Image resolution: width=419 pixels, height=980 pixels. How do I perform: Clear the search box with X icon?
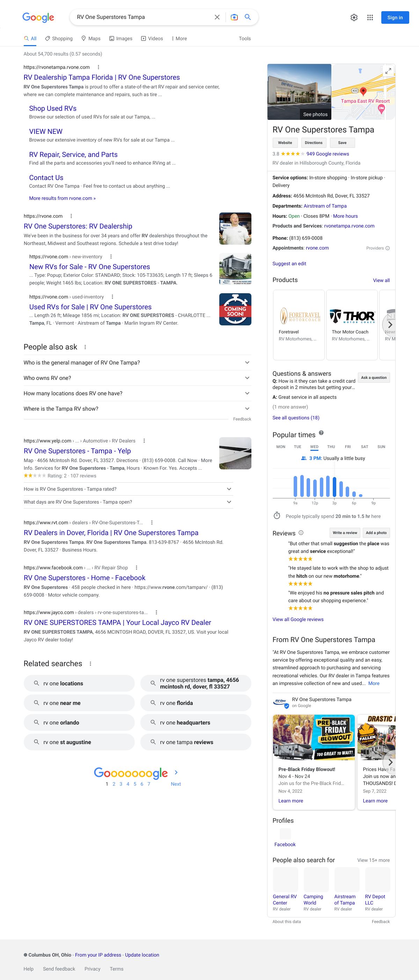point(217,17)
